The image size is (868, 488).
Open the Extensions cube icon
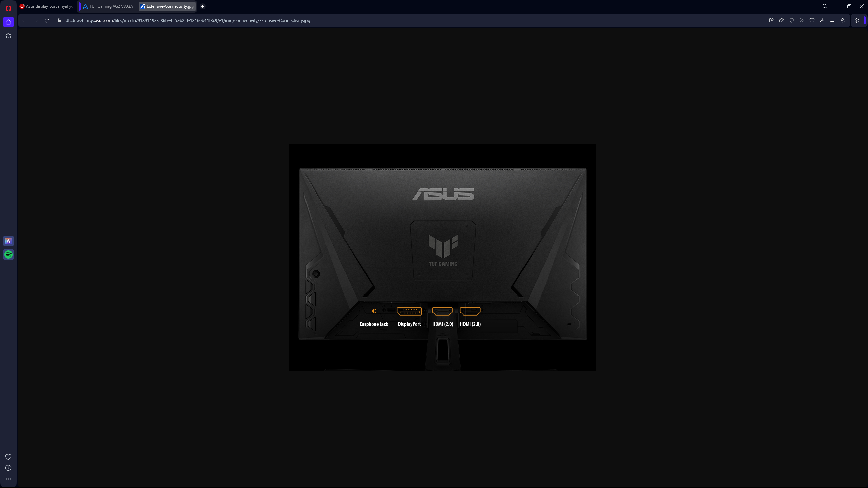[857, 20]
